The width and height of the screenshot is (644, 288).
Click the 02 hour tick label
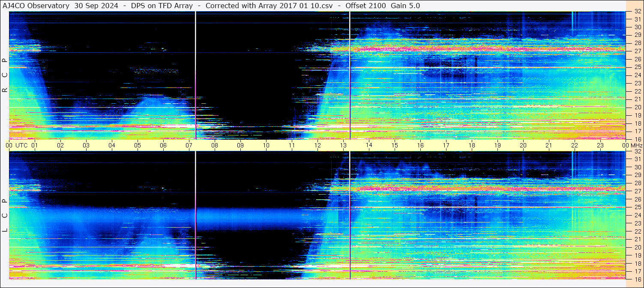(x=60, y=145)
